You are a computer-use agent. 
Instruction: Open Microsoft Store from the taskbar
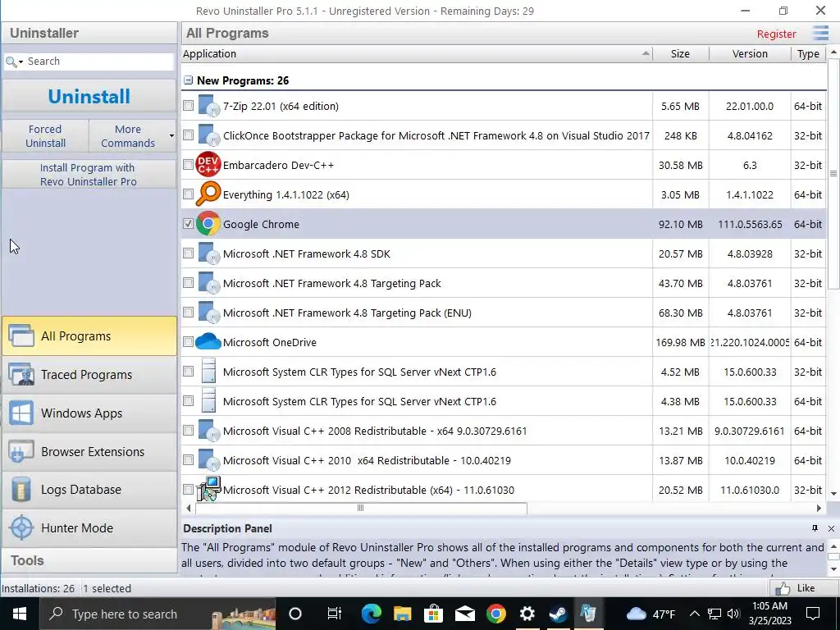(x=433, y=614)
